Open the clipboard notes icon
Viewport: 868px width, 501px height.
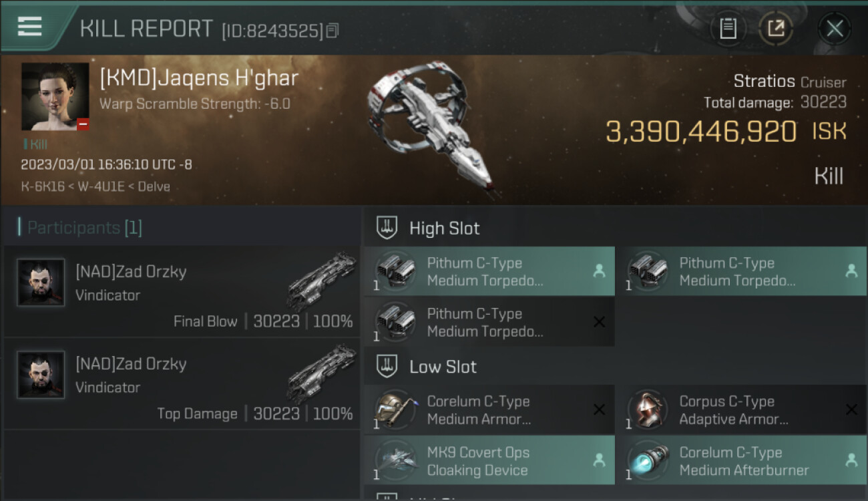(x=728, y=28)
